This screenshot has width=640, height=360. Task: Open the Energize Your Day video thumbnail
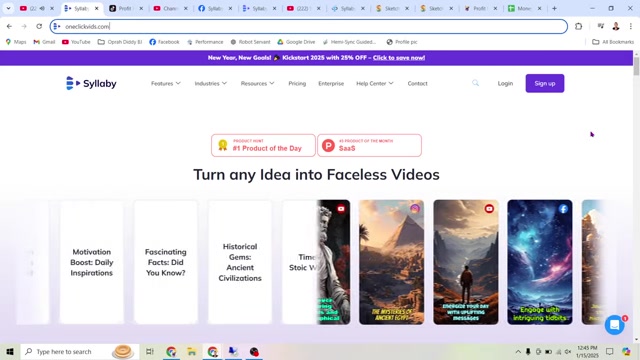(466, 262)
